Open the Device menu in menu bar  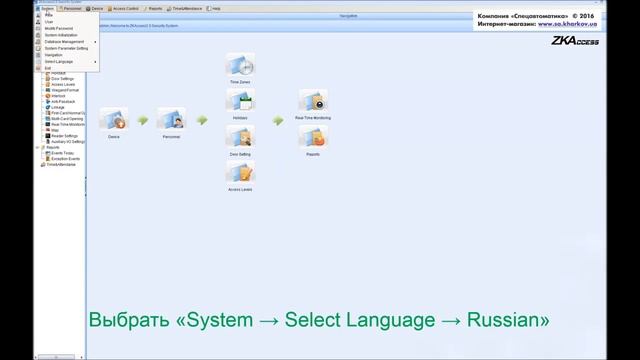(x=94, y=9)
